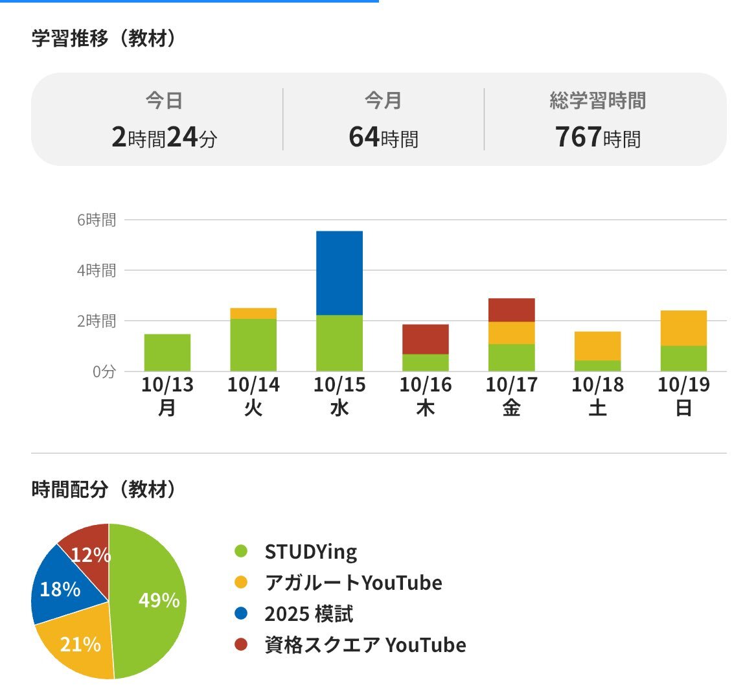The width and height of the screenshot is (756, 700).
Task: Click the 10/16 木 axis label
Action: click(425, 395)
